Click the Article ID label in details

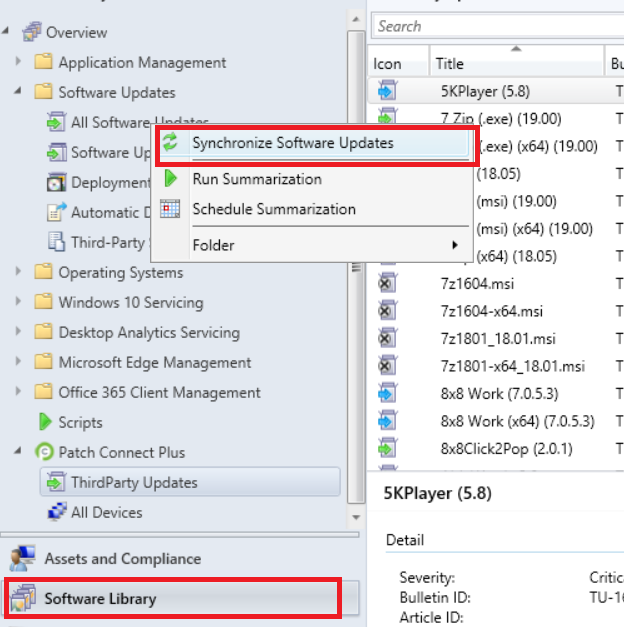[431, 617]
